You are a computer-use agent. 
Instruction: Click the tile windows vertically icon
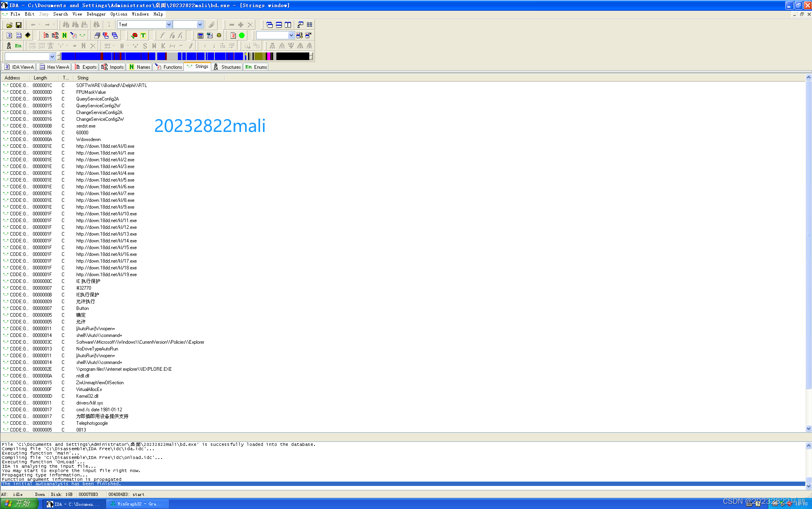pyautogui.click(x=288, y=25)
